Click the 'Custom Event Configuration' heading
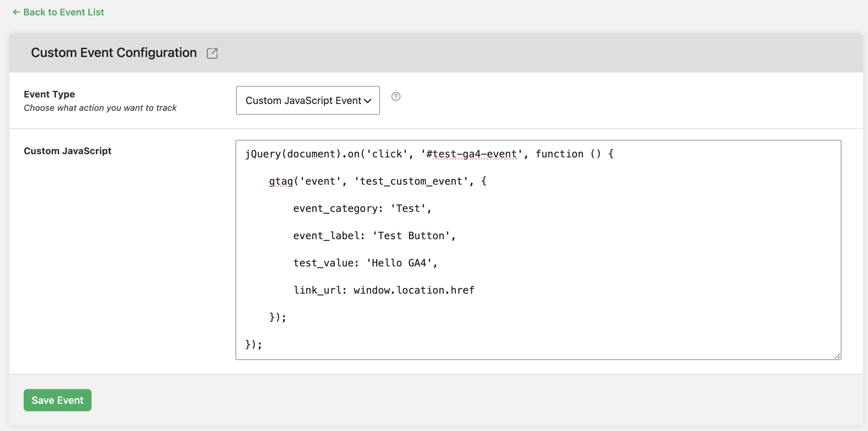 [114, 53]
